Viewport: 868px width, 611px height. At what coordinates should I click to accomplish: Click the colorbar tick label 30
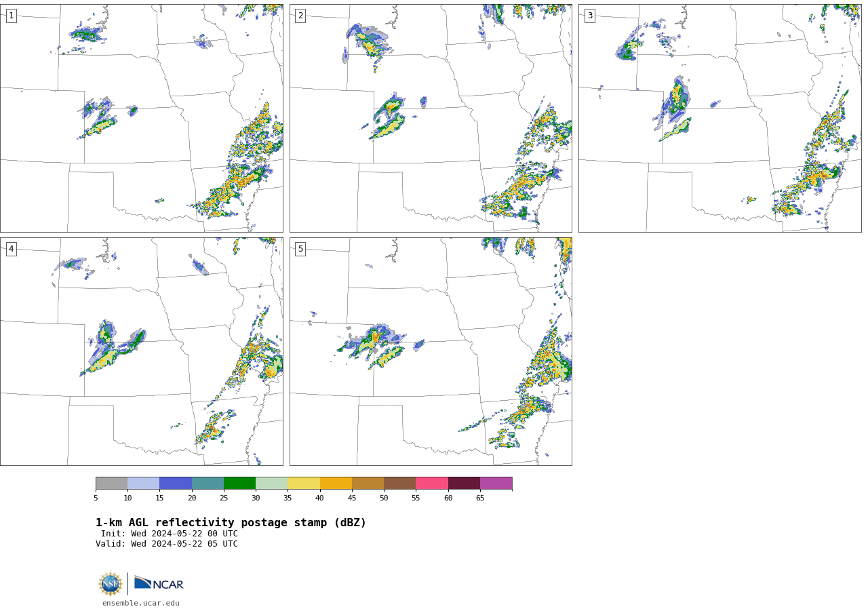[256, 498]
